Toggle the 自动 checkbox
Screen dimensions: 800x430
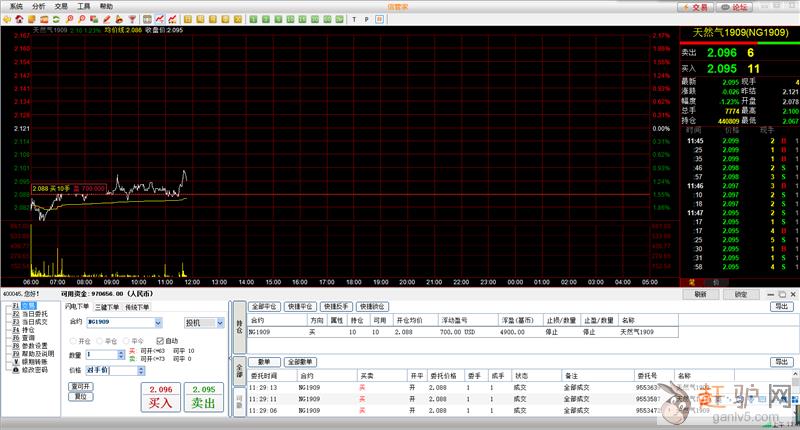click(160, 341)
